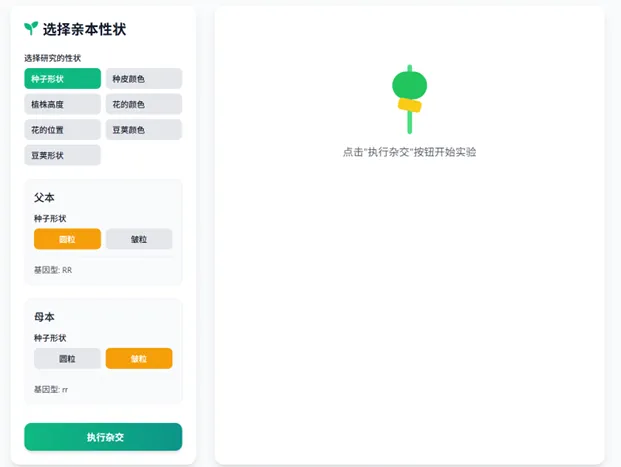Switch the trait to 豆荚形状

click(63, 155)
